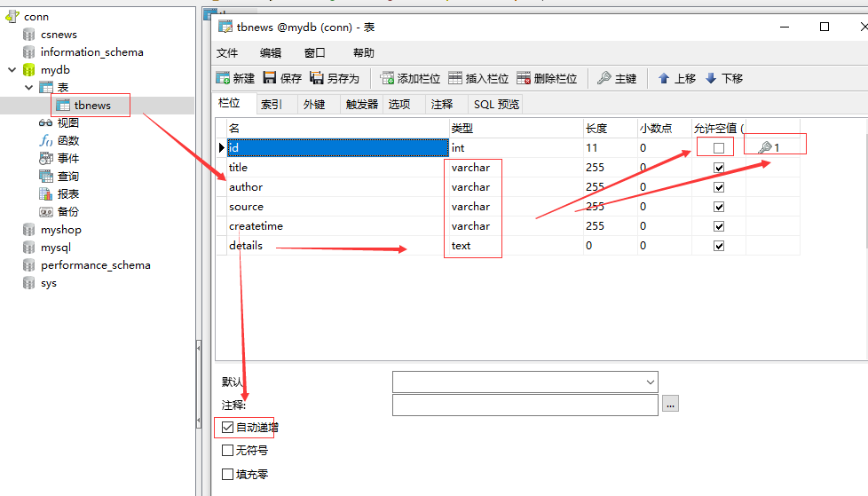The width and height of the screenshot is (868, 496).
Task: Select the title field name cell
Action: pyautogui.click(x=337, y=167)
